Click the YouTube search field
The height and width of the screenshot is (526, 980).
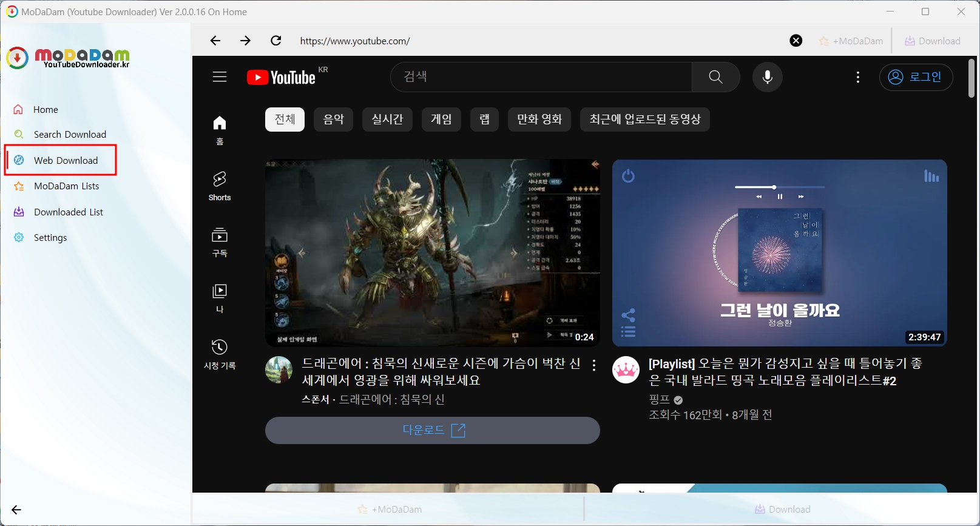541,77
